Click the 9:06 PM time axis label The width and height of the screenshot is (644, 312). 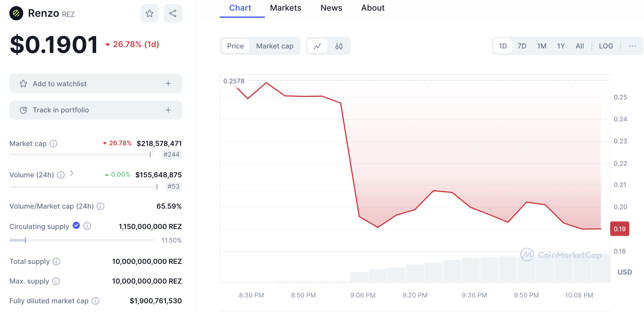[363, 295]
